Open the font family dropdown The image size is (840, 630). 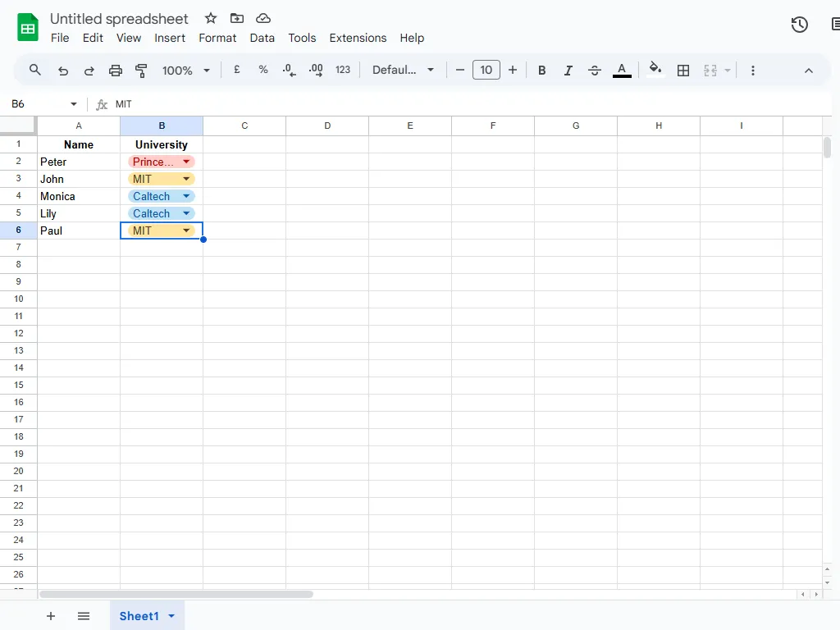403,71
